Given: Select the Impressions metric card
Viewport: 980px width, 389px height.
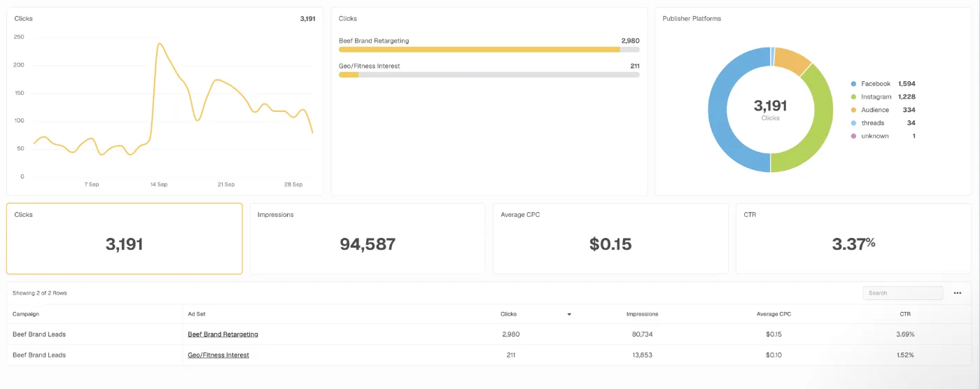Looking at the screenshot, I should pos(367,239).
